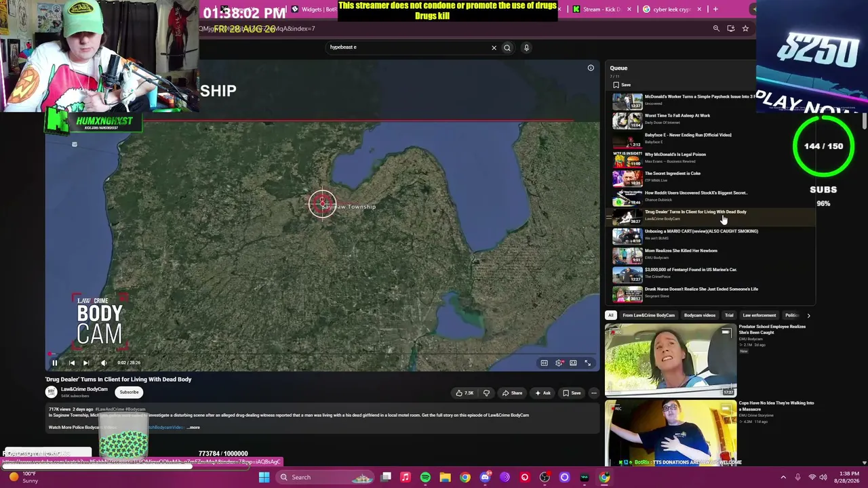
Task: Save the queue as playlist
Action: click(622, 85)
